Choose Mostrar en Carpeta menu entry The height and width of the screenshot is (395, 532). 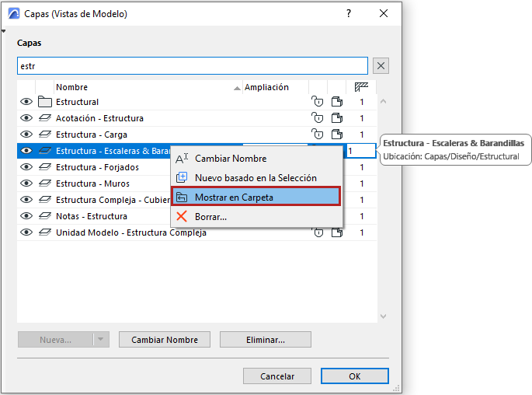pyautogui.click(x=256, y=197)
